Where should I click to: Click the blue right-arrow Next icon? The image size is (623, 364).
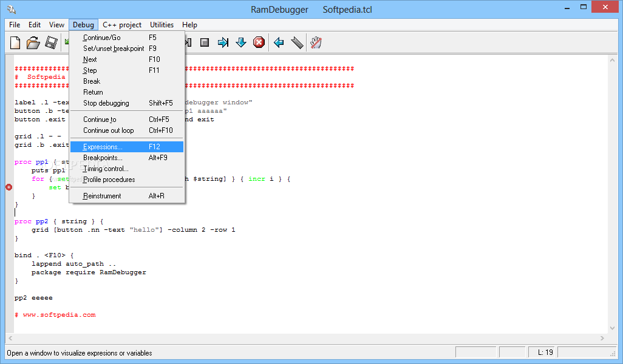[223, 42]
